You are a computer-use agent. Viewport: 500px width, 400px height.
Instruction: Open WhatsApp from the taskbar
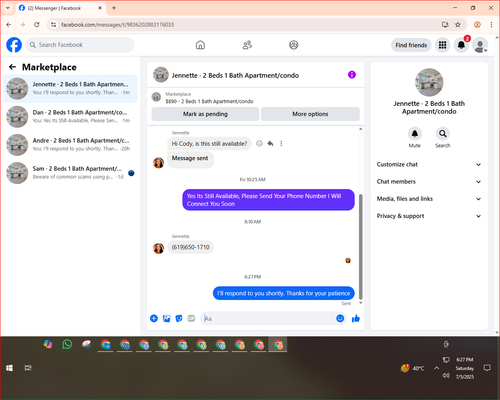tap(67, 344)
